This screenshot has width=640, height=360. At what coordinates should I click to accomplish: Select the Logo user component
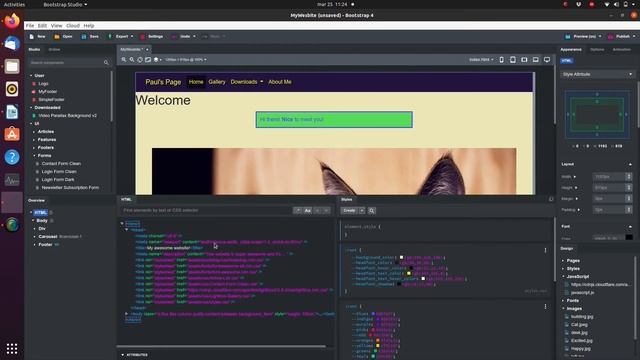click(43, 84)
